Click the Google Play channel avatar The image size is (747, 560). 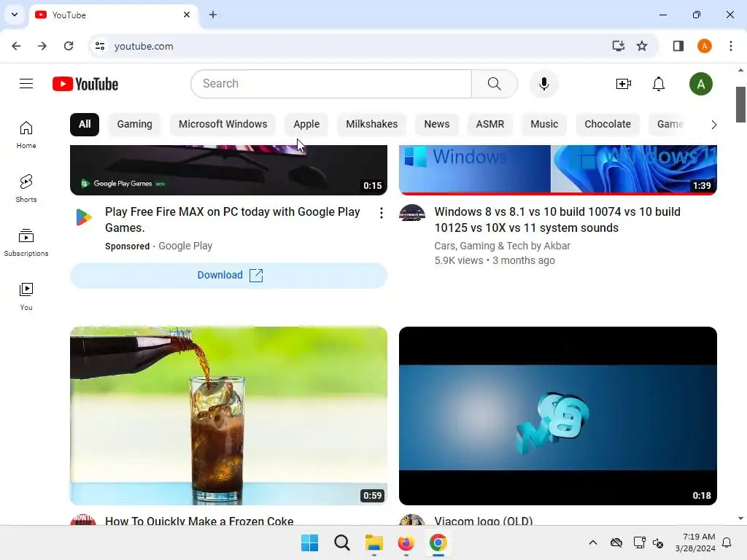[83, 217]
